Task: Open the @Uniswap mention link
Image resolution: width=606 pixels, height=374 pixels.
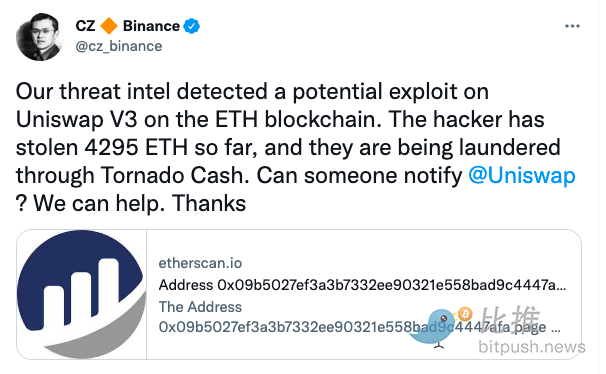Action: coord(522,176)
